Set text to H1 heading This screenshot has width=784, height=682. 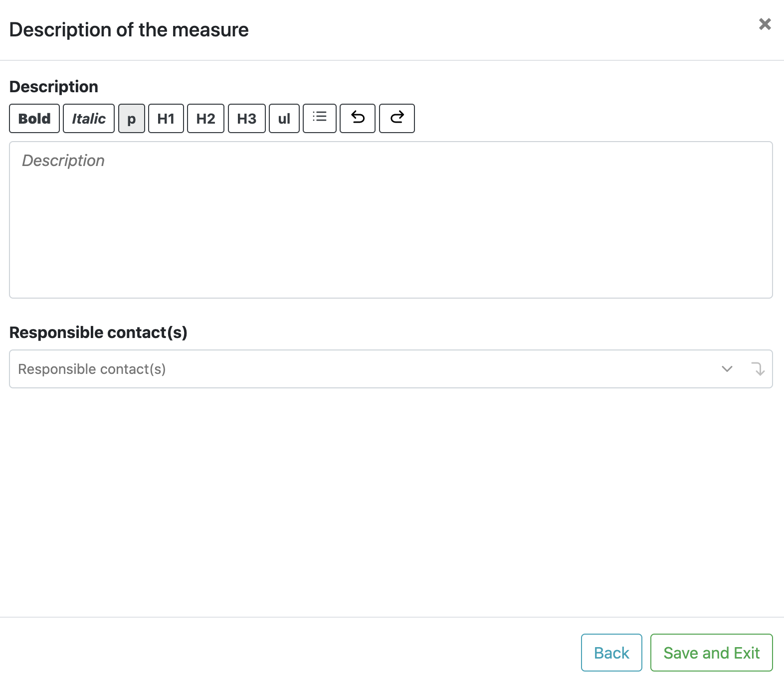166,119
